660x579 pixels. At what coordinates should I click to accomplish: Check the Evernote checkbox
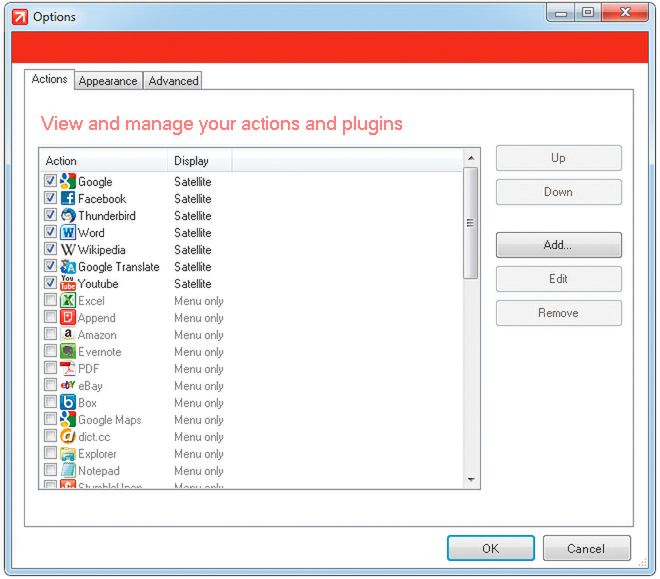click(x=50, y=351)
